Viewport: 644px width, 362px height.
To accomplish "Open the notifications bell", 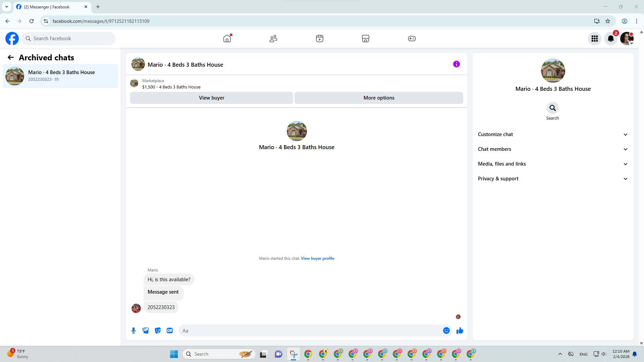I will point(610,39).
